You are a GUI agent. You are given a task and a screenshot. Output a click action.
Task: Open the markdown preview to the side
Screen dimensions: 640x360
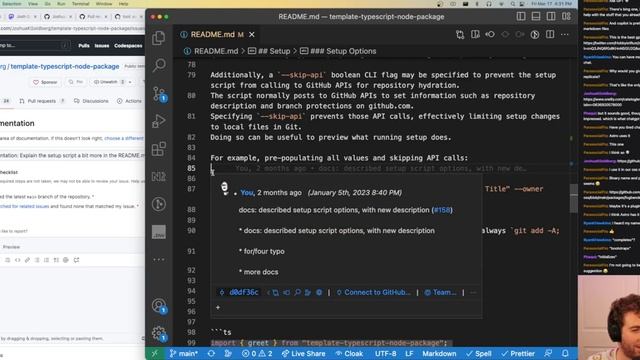click(475, 35)
